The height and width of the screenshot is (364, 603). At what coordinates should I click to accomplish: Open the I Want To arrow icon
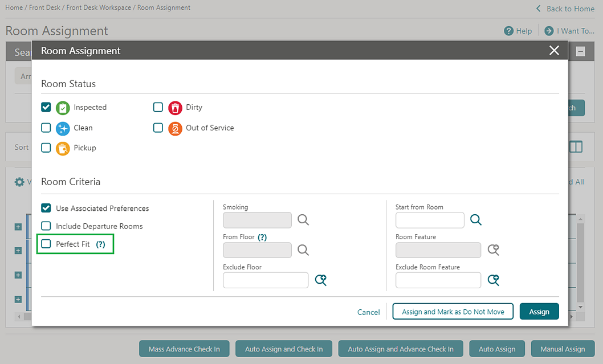(549, 31)
